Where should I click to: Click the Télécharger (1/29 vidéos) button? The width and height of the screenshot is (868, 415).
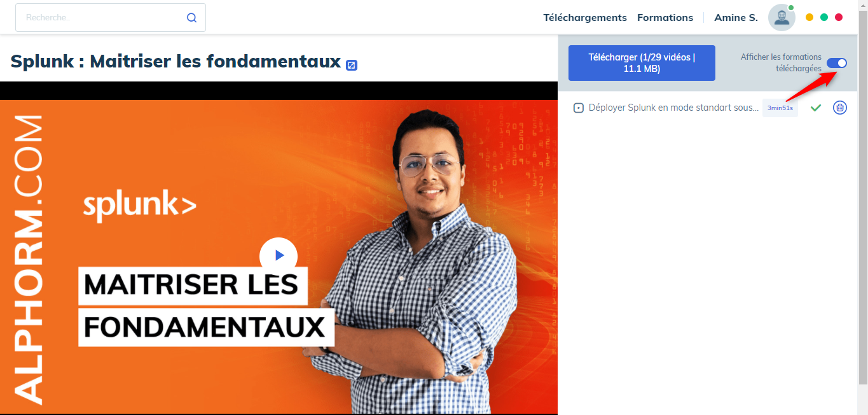[x=642, y=63]
